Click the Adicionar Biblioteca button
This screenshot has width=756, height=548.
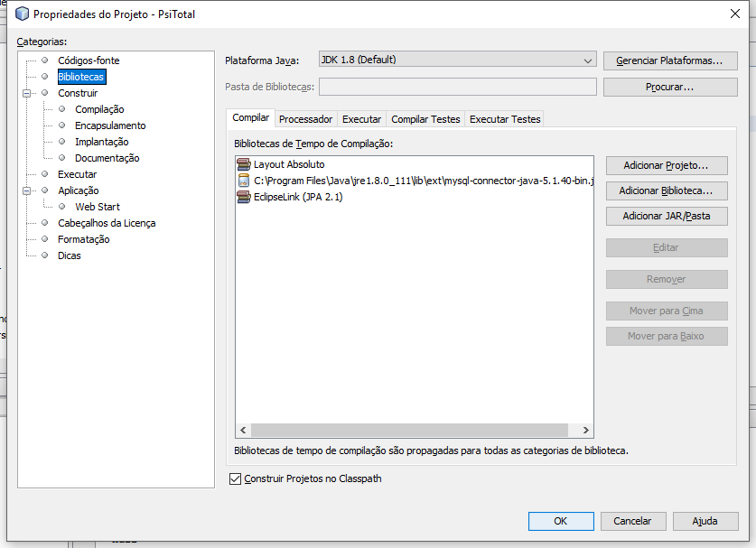[x=667, y=190]
